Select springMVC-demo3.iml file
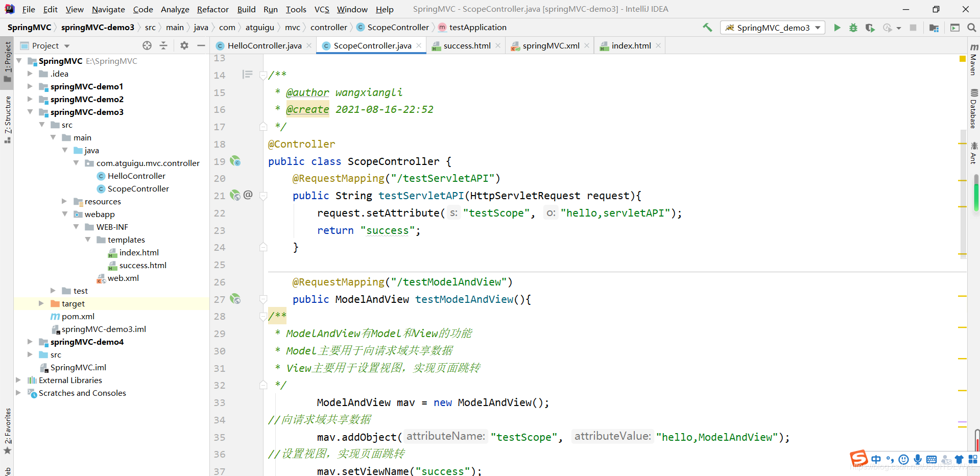 (x=104, y=329)
